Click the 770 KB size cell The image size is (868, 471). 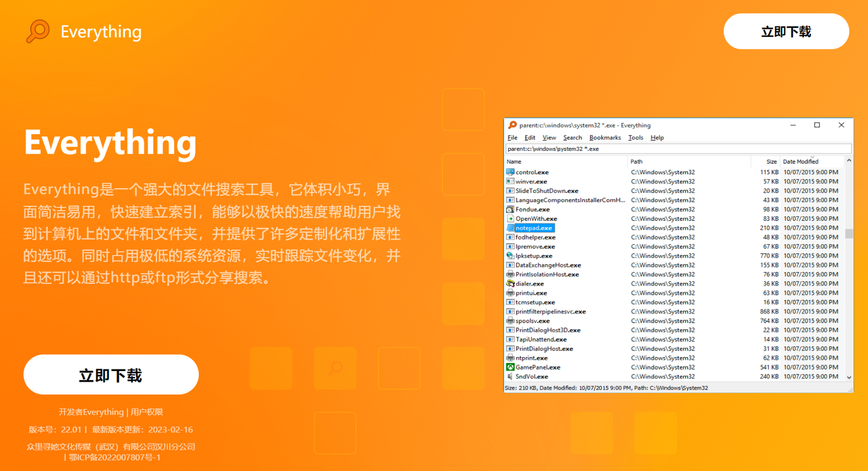pos(769,256)
